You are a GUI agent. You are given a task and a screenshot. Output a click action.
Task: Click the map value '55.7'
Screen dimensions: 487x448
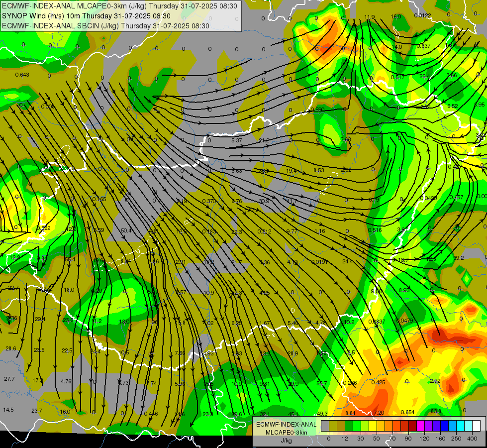click(322, 383)
